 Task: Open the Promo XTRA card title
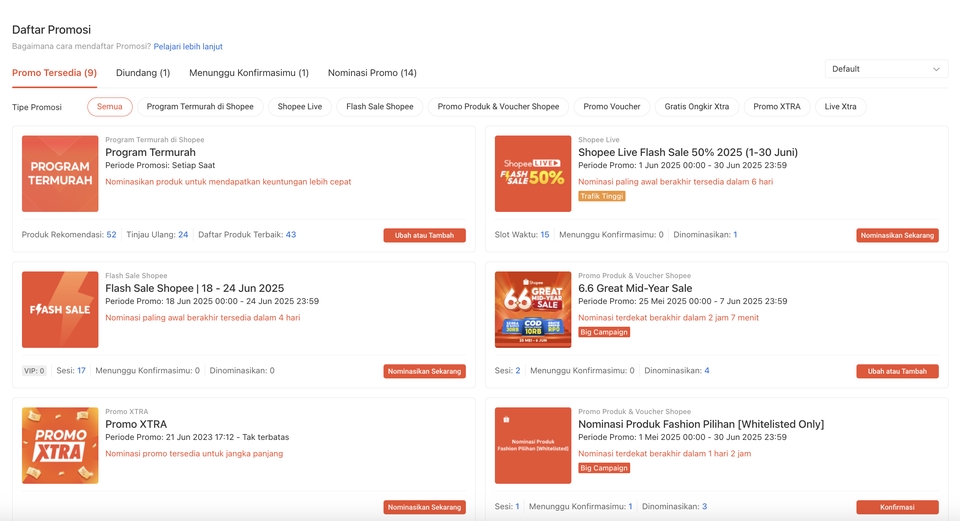[x=136, y=424]
